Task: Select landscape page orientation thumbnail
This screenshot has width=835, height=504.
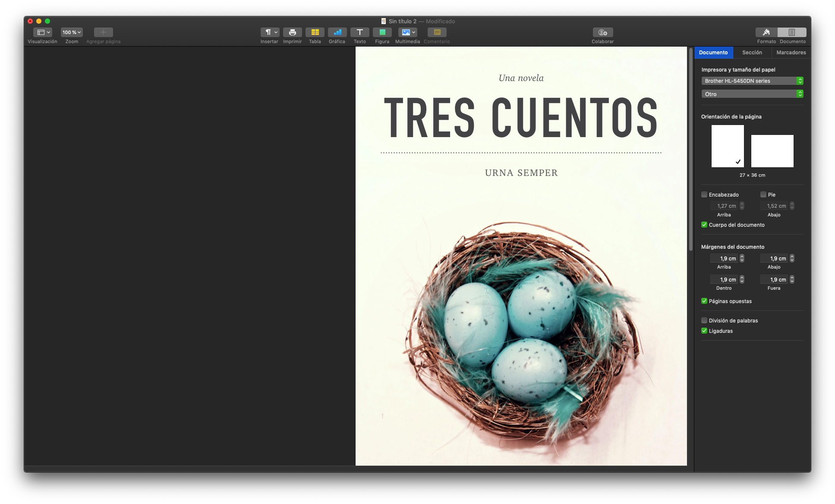Action: [772, 151]
